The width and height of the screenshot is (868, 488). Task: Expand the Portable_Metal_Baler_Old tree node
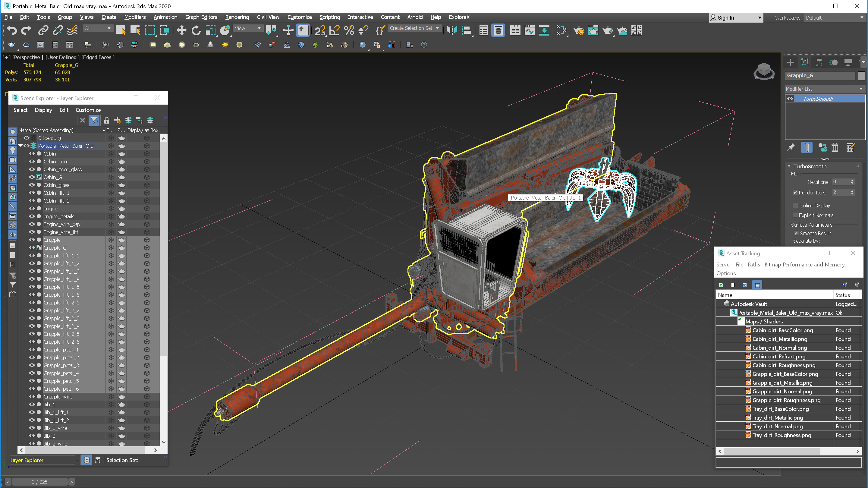coord(21,146)
